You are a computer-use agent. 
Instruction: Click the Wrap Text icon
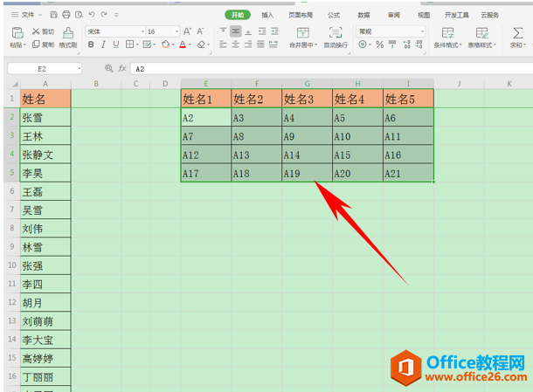point(336,33)
